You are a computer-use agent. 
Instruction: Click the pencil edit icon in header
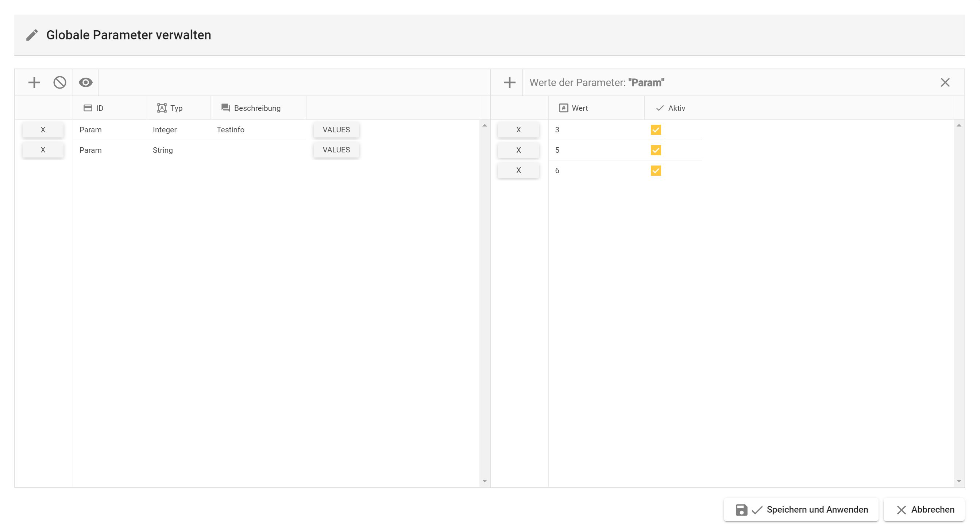point(32,35)
